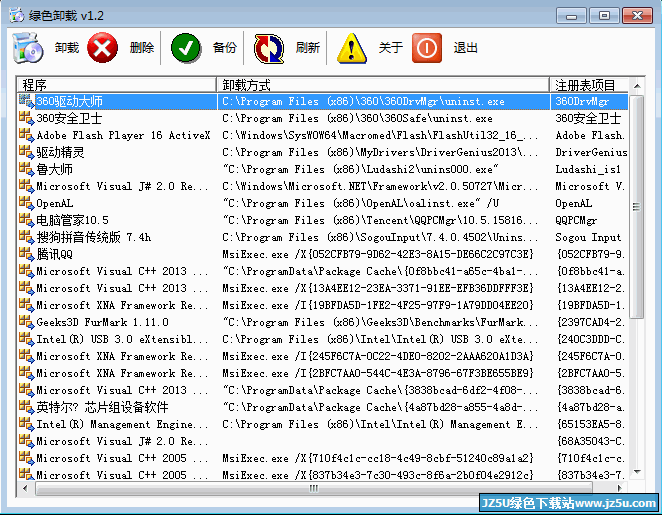Click the 关于 toolbar label
This screenshot has width=662, height=515.
[x=391, y=48]
